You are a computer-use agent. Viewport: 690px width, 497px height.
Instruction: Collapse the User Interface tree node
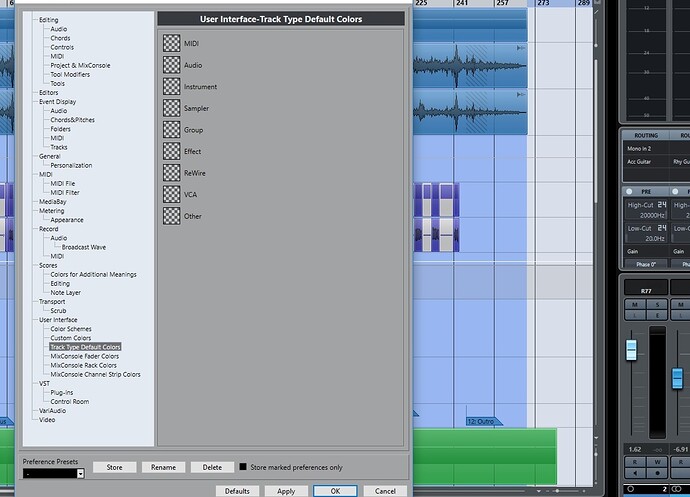(58, 320)
